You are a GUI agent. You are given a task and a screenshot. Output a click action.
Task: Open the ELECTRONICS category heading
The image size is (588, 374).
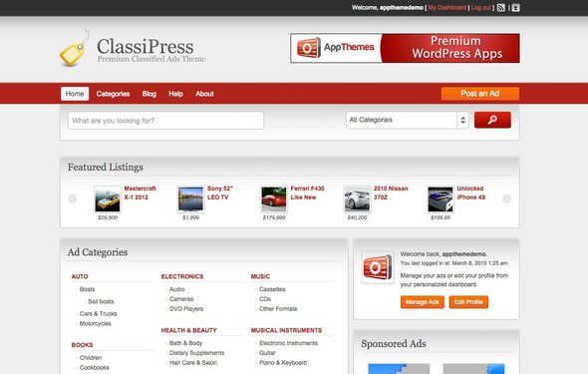tap(182, 276)
